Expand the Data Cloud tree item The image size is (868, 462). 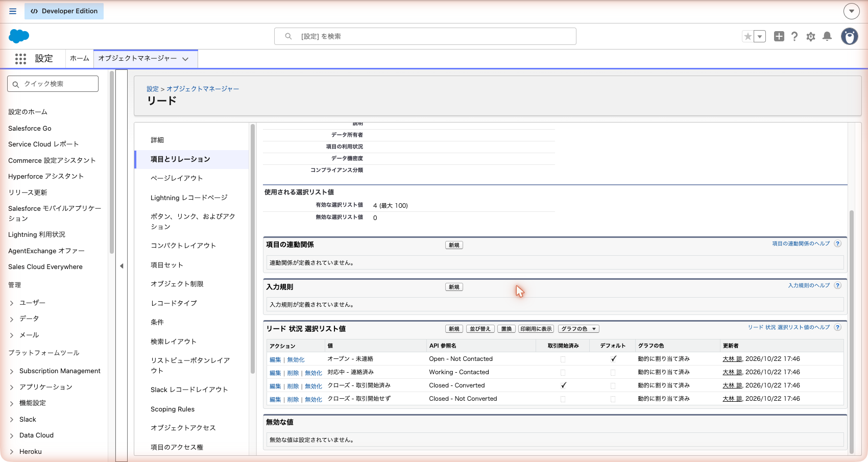pyautogui.click(x=12, y=436)
